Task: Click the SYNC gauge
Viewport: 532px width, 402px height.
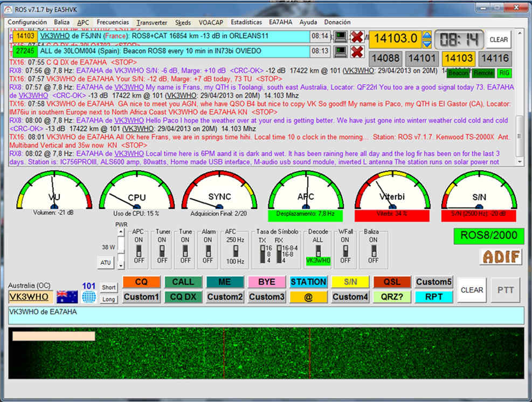Action: [219, 190]
